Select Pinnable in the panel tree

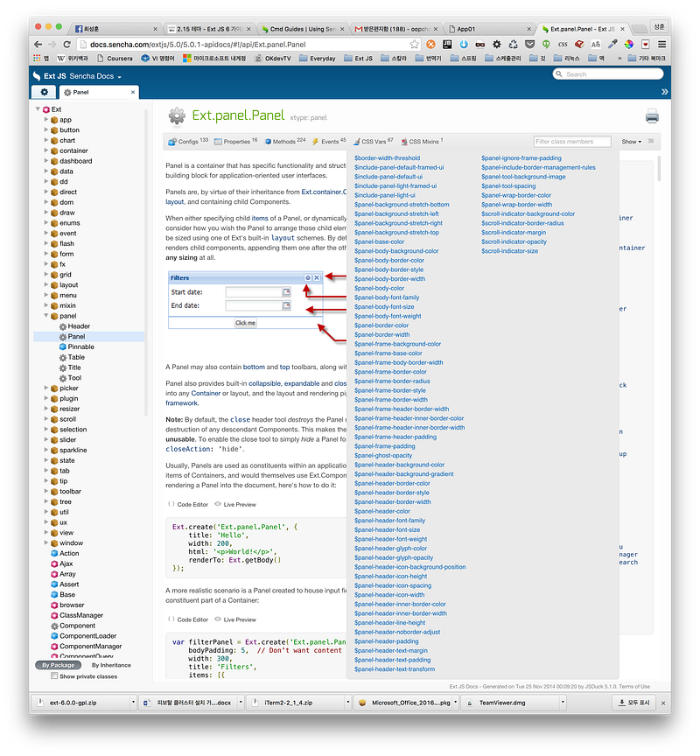point(81,346)
